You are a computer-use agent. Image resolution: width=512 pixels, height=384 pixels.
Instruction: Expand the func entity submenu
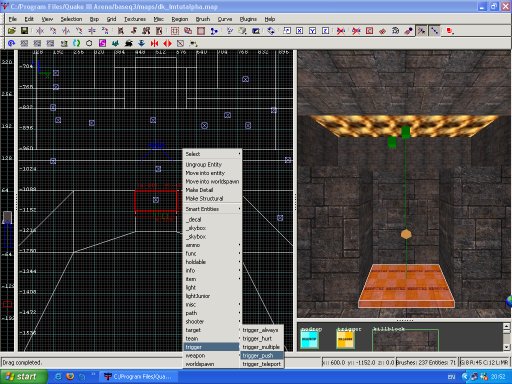click(213, 254)
